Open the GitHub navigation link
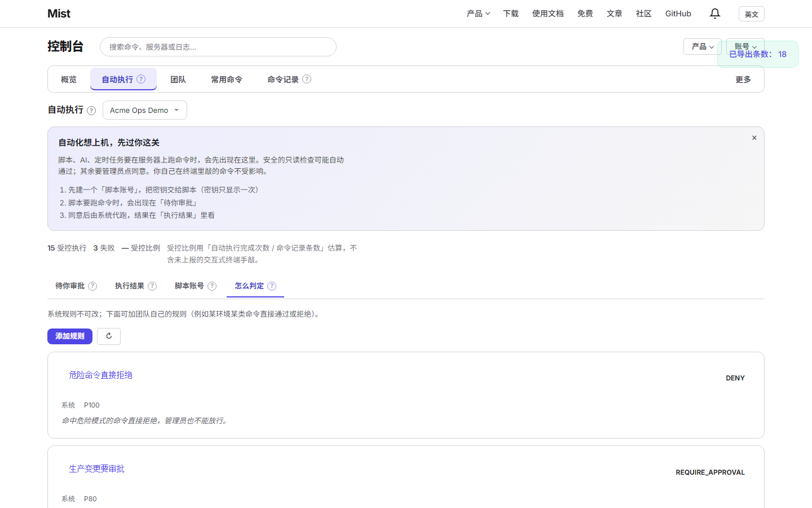Viewport: 812px width, 508px height. pyautogui.click(x=678, y=14)
